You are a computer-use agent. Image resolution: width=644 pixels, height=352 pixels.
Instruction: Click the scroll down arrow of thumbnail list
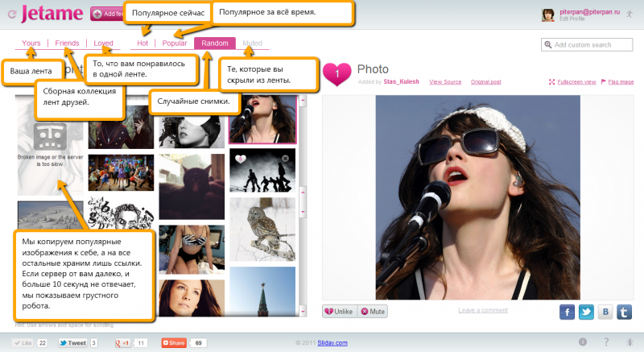coord(303,312)
